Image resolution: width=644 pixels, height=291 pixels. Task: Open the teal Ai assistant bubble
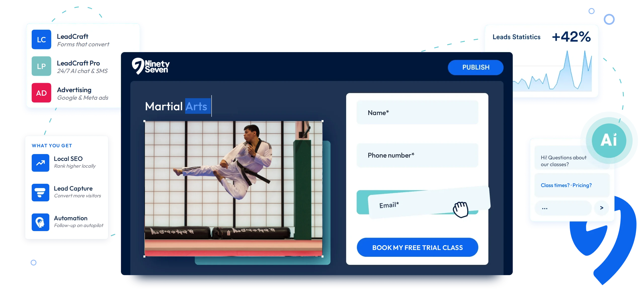(x=609, y=140)
